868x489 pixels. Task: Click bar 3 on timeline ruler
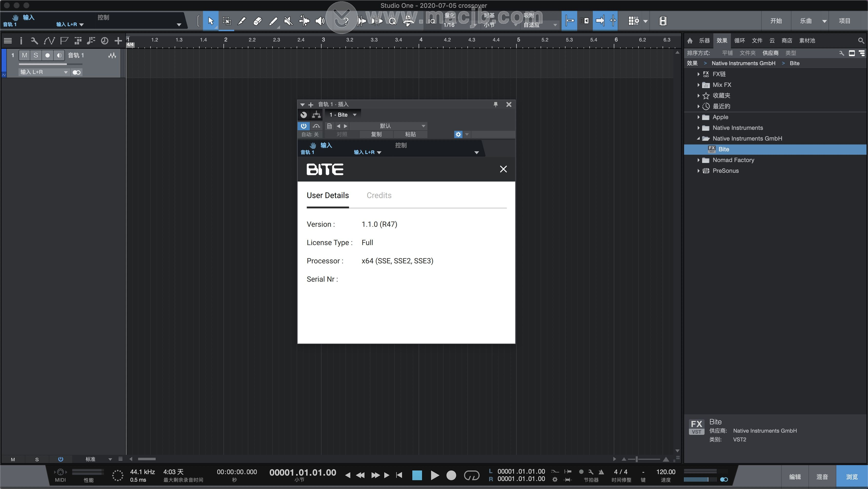pyautogui.click(x=323, y=40)
